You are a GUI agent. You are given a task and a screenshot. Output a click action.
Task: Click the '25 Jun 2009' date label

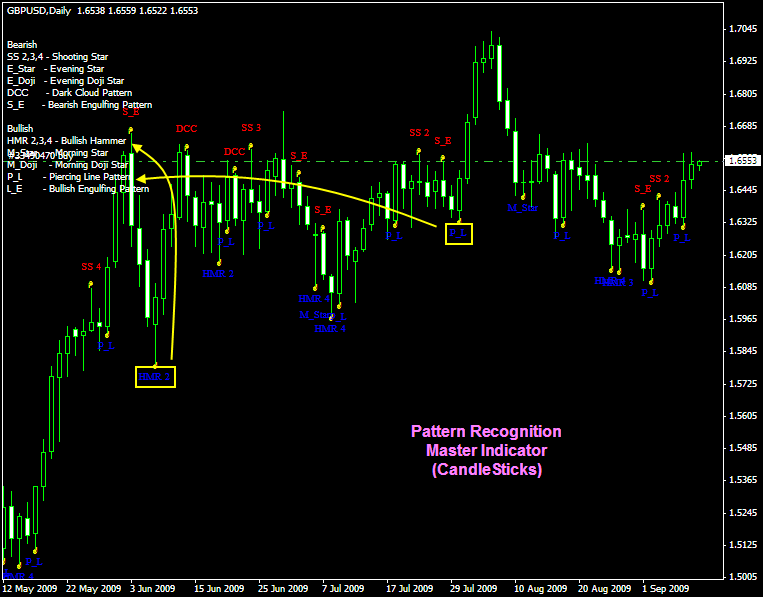(x=283, y=589)
